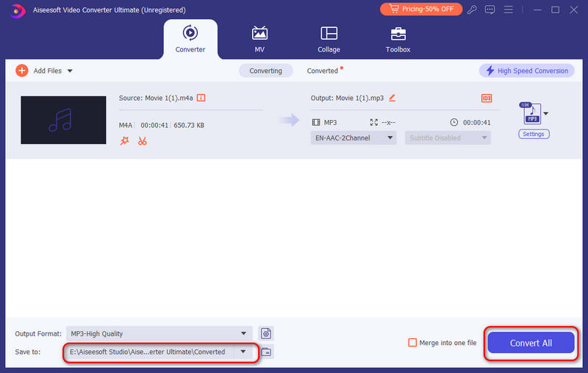Open the cut scissors tool
588x373 pixels.
pos(142,141)
